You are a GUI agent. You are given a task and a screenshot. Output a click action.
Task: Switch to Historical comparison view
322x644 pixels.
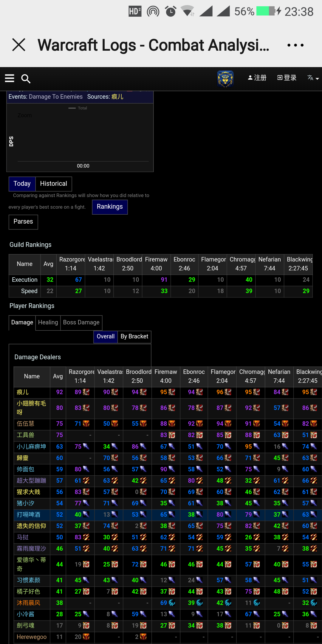[54, 184]
